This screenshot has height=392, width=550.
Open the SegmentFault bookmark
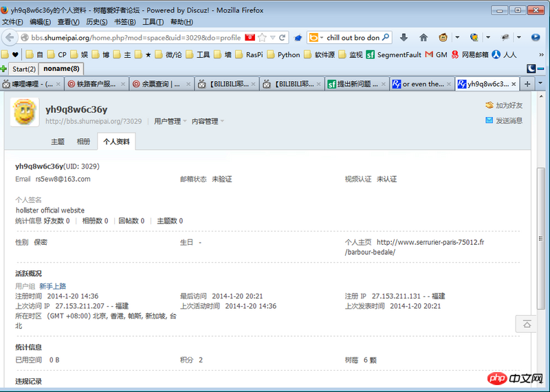pos(389,54)
